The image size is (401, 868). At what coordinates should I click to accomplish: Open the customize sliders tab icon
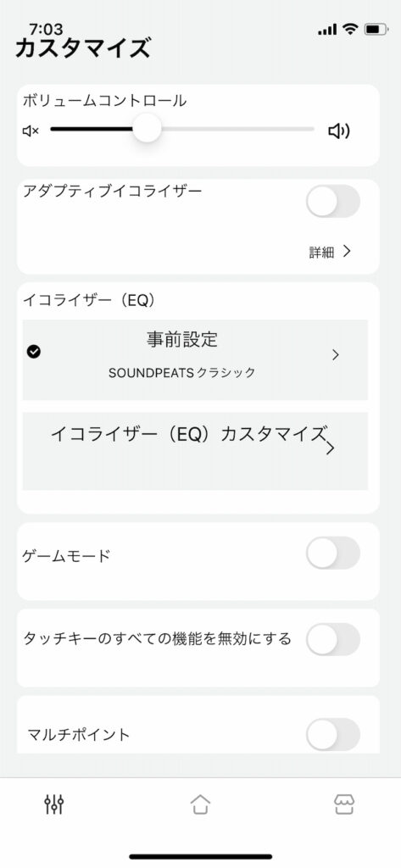coord(53,804)
